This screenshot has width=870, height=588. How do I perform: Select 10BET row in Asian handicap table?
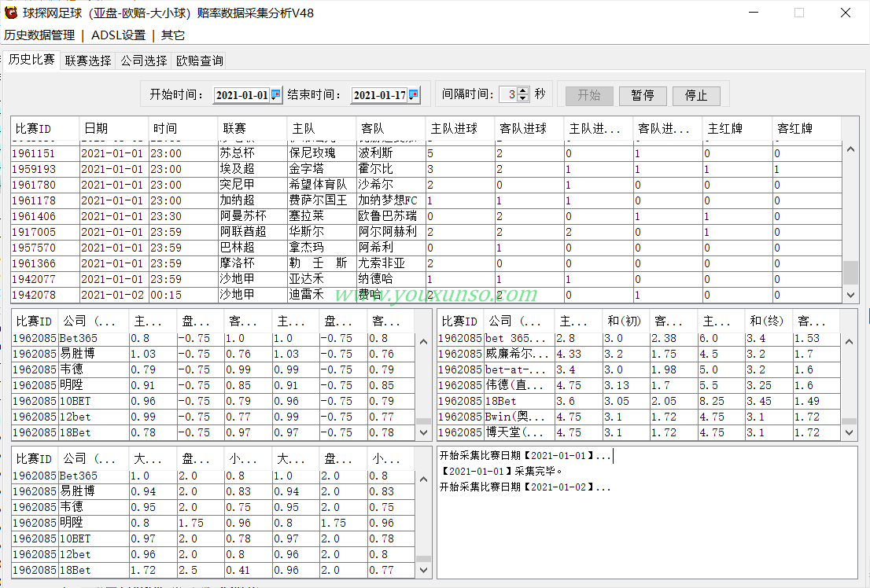213,401
